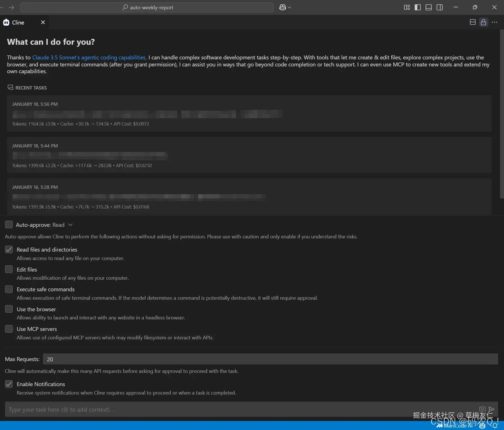Screen dimensions: 504x430
Task: Click the $0.0168 API cost token line
Action: (80, 207)
